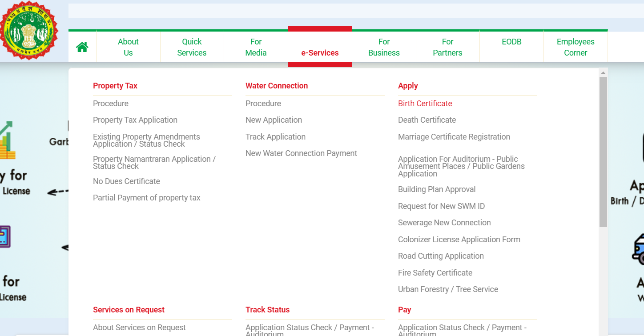Click the coins and growth chart icon

tap(8, 141)
